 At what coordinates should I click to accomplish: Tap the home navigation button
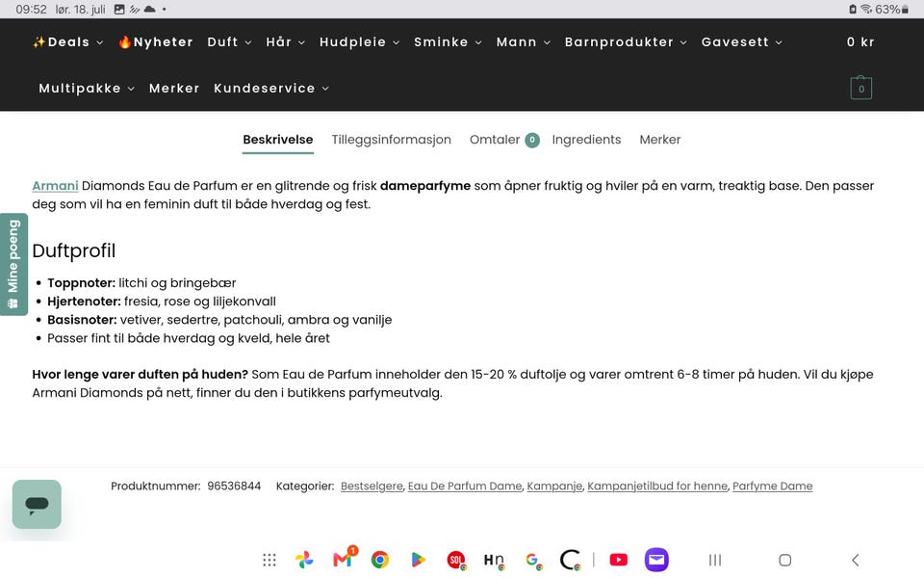pos(785,560)
